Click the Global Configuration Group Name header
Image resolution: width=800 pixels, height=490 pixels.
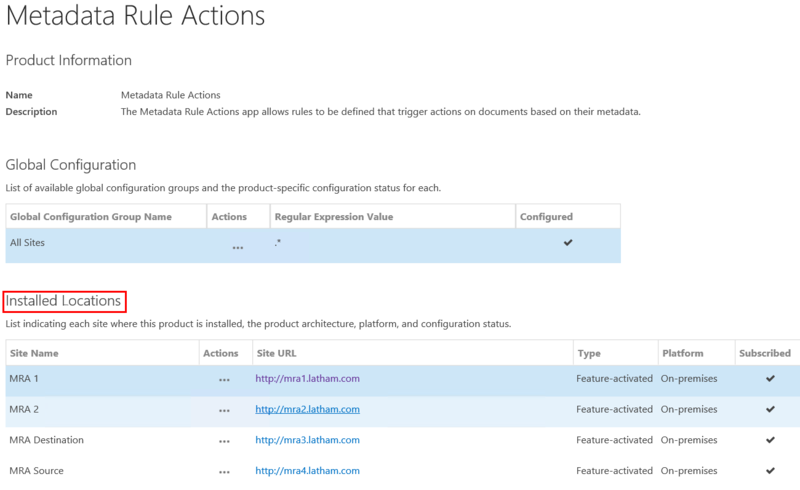[90, 217]
